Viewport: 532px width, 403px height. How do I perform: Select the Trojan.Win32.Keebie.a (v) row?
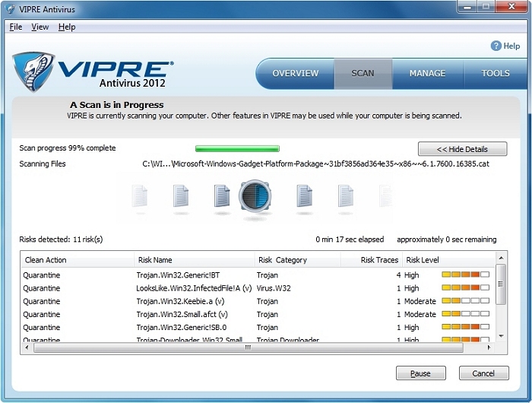pyautogui.click(x=258, y=301)
